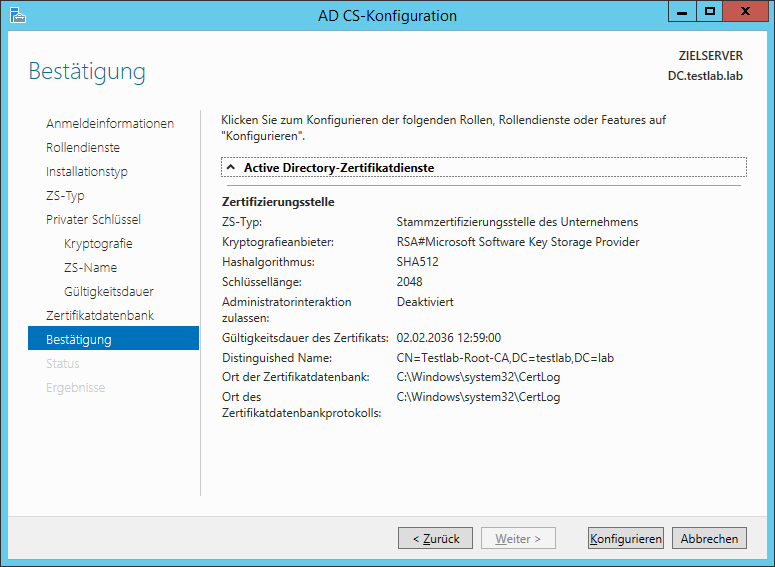Cancel the wizard with Abbrechen
Screen dimensions: 775x567
pyautogui.click(x=709, y=538)
